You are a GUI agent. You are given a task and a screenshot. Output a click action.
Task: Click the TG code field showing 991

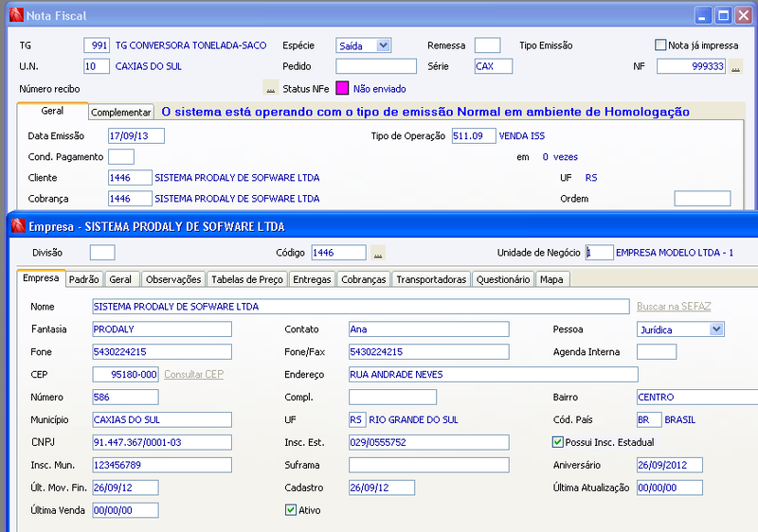pos(97,45)
